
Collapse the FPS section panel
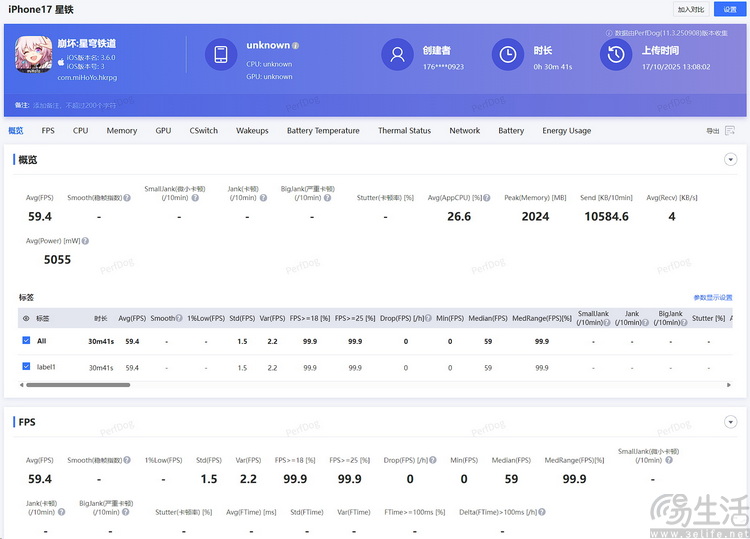click(730, 422)
